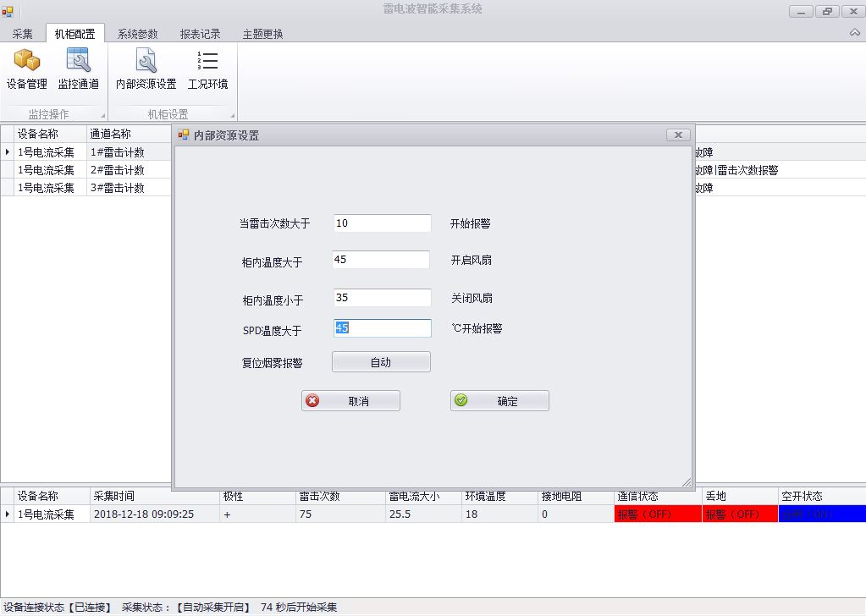Close the 内部资源设置 dialog

(x=678, y=135)
